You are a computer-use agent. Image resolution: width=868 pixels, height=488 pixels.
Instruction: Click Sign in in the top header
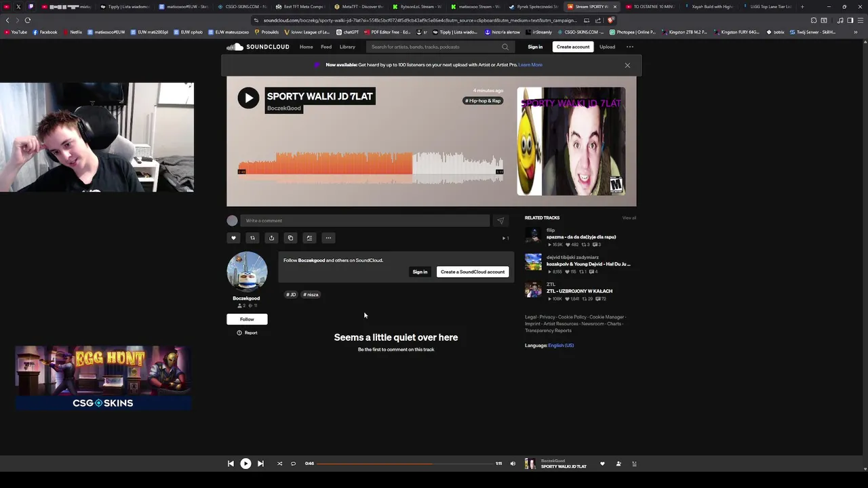[535, 47]
